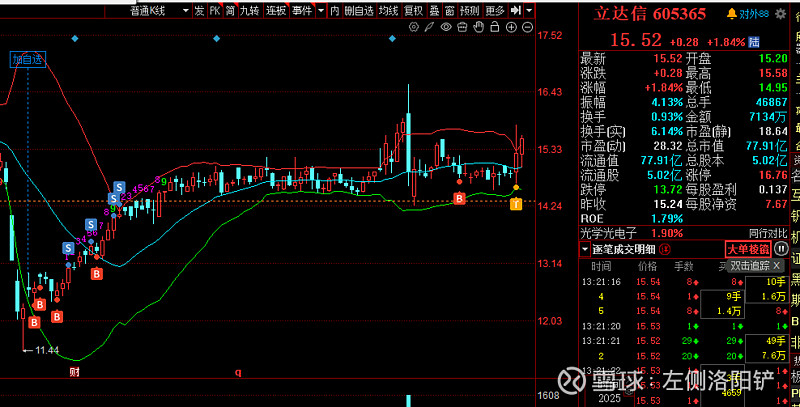The image size is (800, 407).
Task: Select the drawing pen tool icon
Action: tap(430, 27)
